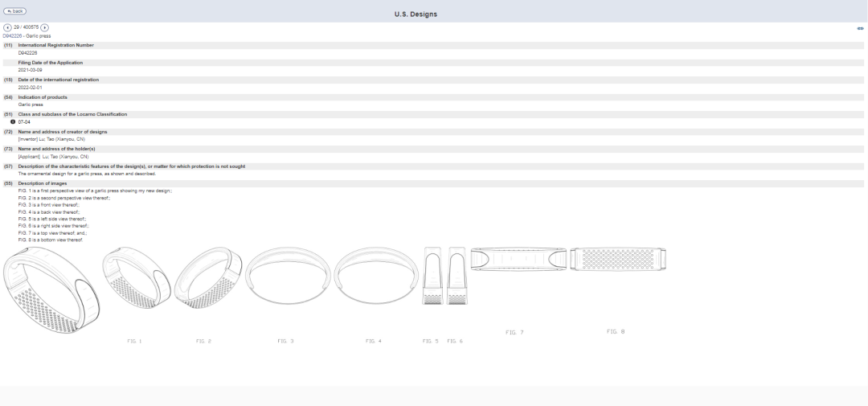The width and height of the screenshot is (868, 406).
Task: Click the field code '(73)'
Action: [8, 149]
